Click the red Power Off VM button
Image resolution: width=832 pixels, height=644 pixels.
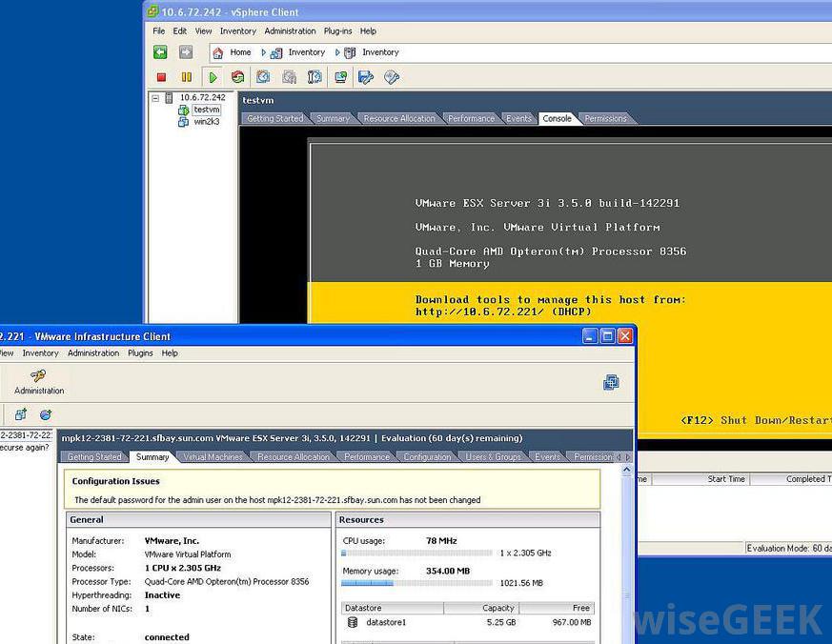click(x=161, y=77)
